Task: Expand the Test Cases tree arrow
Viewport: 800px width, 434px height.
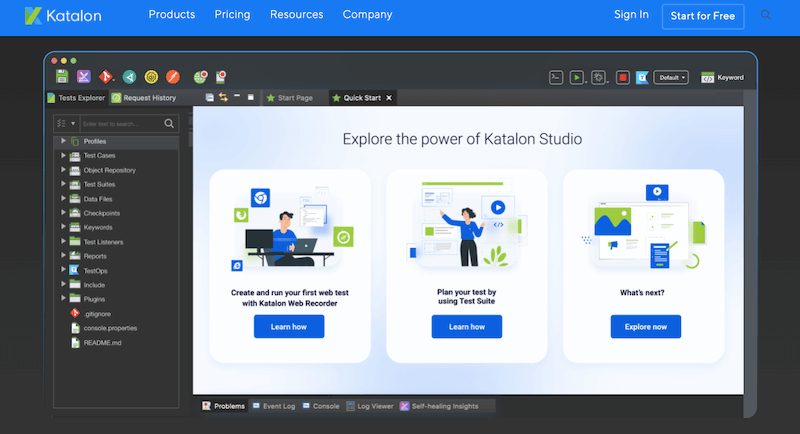Action: [x=63, y=155]
